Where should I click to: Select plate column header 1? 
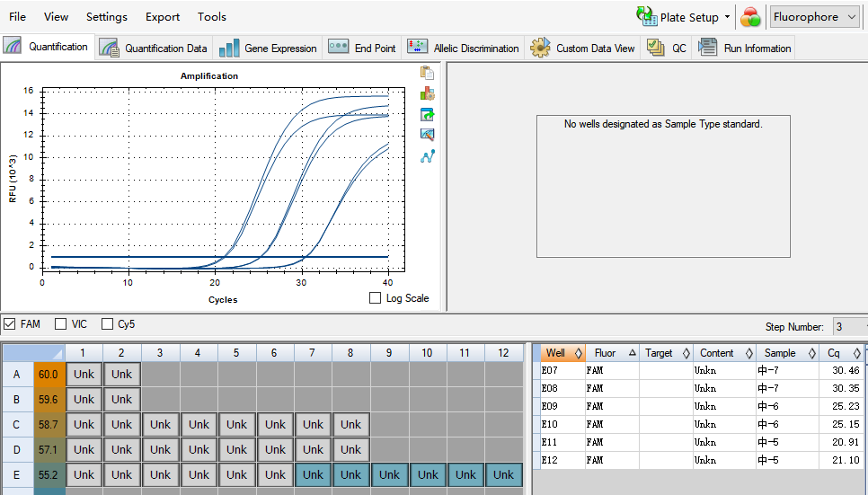(83, 353)
